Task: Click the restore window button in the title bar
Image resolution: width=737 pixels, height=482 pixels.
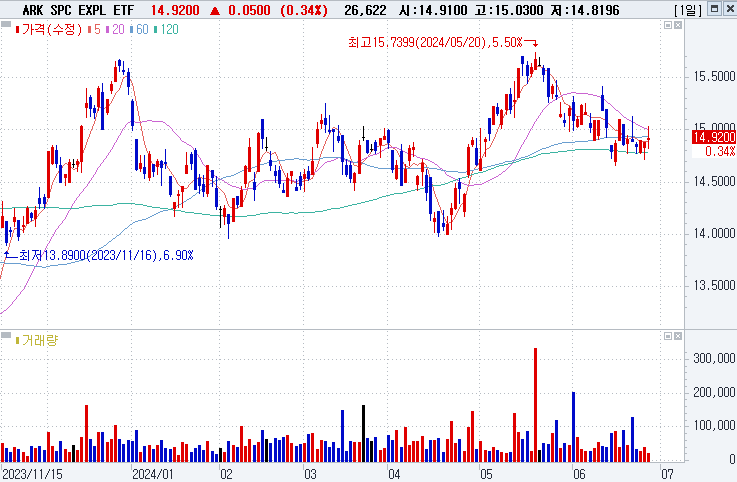Action: [714, 9]
